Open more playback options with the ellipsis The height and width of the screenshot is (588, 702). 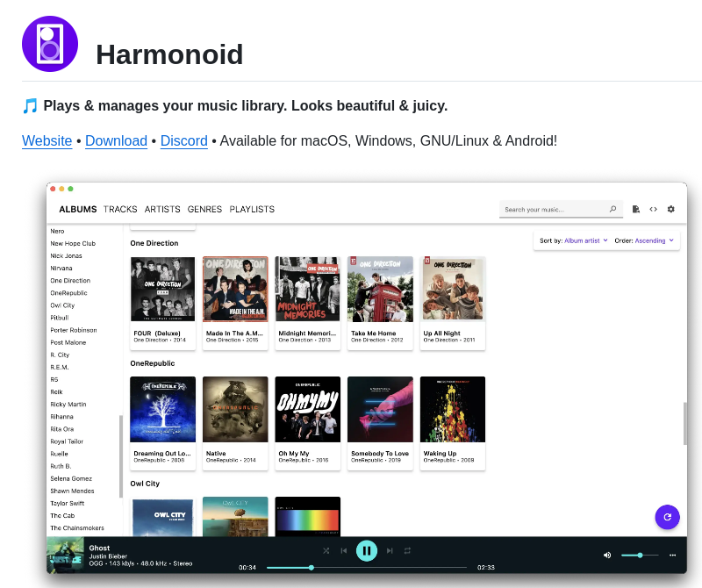pos(672,555)
